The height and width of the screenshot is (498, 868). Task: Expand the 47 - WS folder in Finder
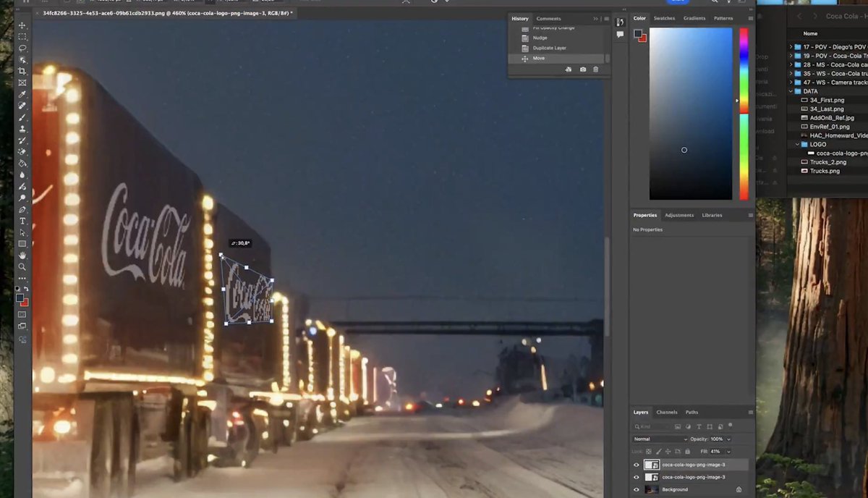(791, 83)
